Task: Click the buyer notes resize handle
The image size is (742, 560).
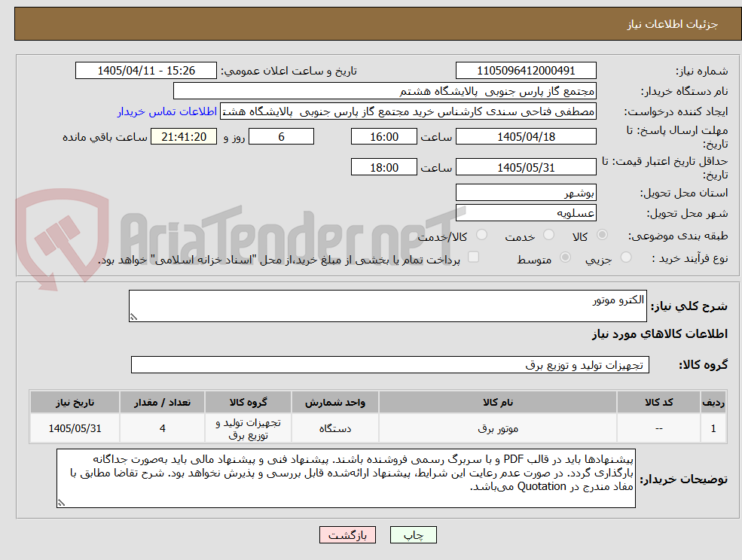Action: point(61,504)
